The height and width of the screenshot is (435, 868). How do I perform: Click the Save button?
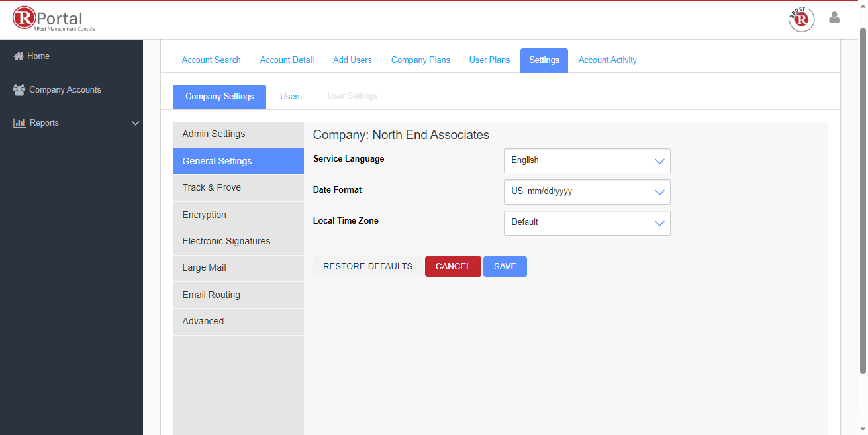click(505, 267)
